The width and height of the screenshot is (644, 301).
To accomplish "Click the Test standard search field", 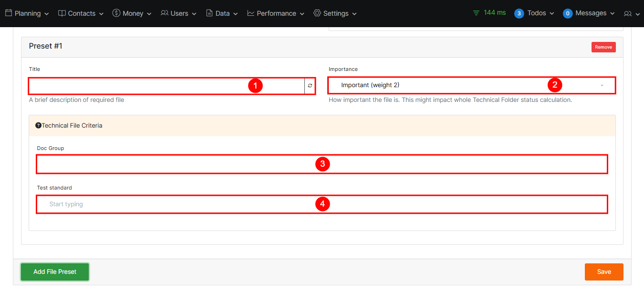I will [x=322, y=204].
